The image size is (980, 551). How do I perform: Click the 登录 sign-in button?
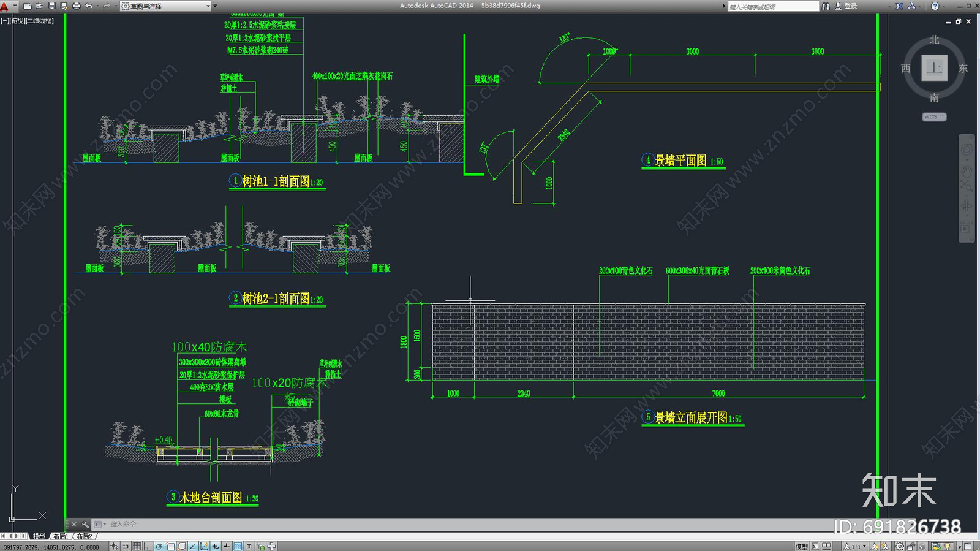click(x=846, y=6)
